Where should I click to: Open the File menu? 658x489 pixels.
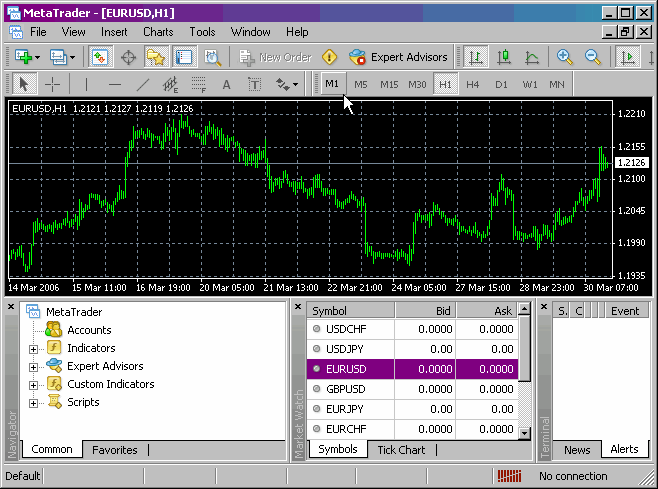(x=38, y=32)
